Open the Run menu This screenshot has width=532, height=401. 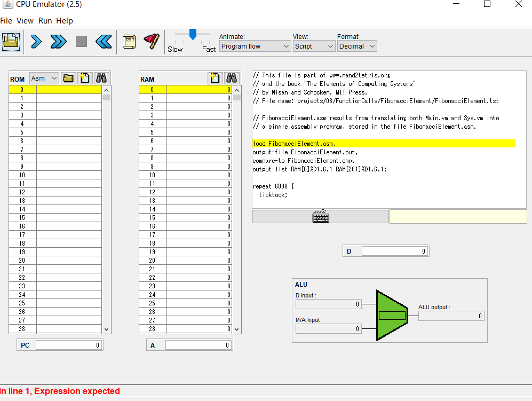pyautogui.click(x=45, y=21)
